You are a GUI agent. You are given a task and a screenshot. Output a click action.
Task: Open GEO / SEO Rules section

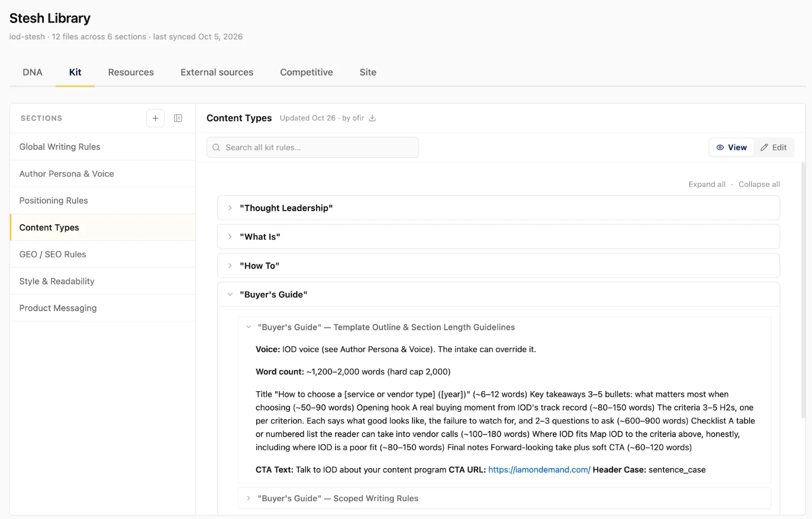click(102, 254)
